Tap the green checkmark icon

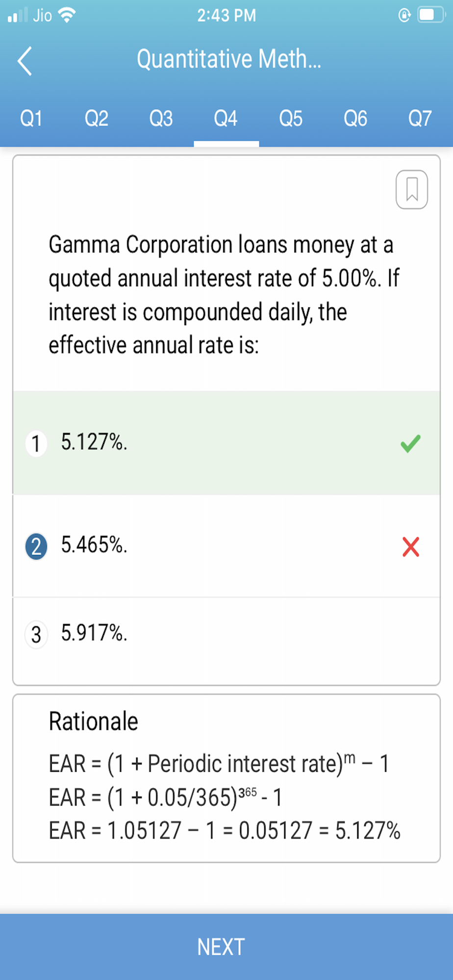tap(410, 443)
